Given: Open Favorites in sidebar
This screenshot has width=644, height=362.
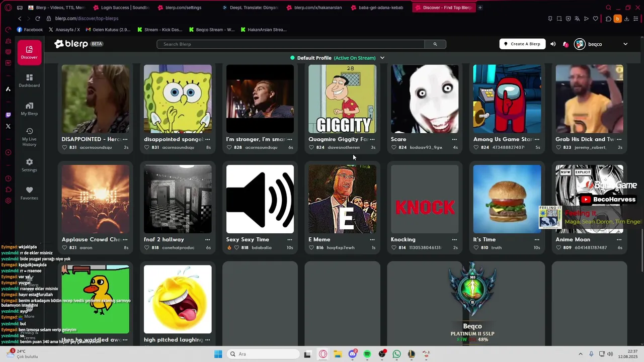Looking at the screenshot, I should [29, 193].
